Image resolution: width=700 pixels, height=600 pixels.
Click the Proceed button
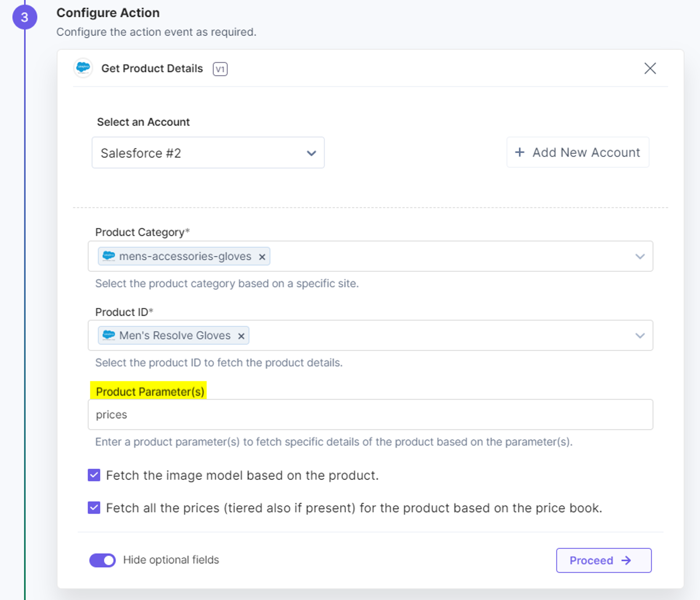(x=604, y=560)
